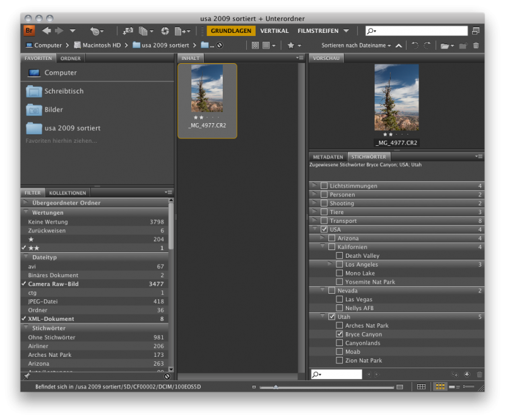The height and width of the screenshot is (420, 505).
Task: Select the Filmstreifen workspace
Action: (x=318, y=31)
